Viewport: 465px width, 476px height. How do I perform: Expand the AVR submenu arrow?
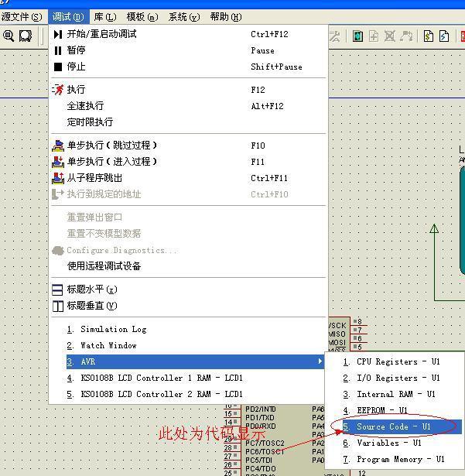click(x=320, y=361)
